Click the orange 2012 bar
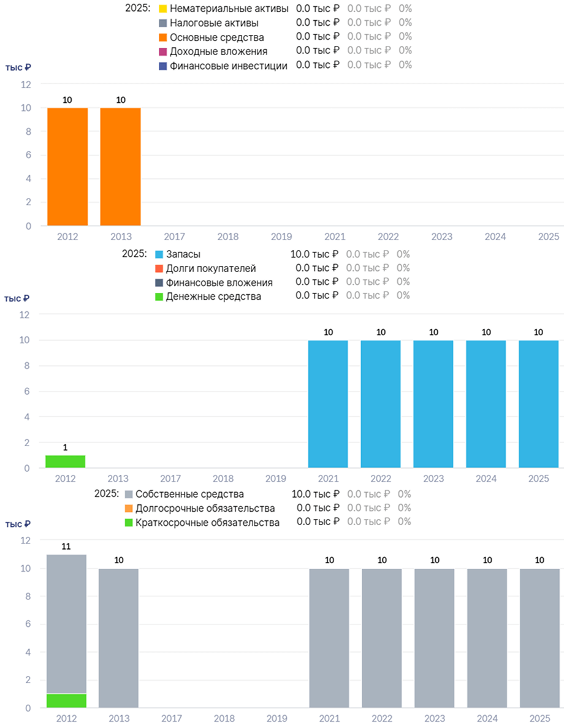Viewport: 564px width, 728px height. pos(67,167)
